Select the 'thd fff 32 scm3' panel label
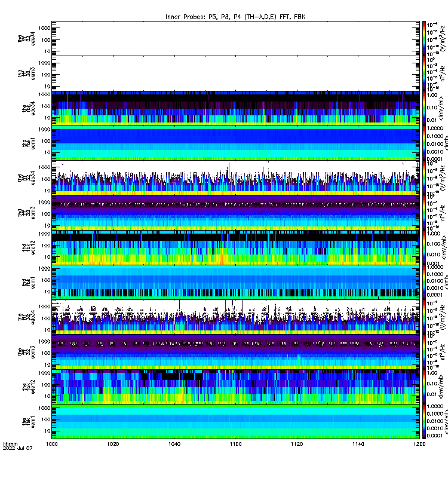Viewport: 448px width, 478px height. [26, 213]
